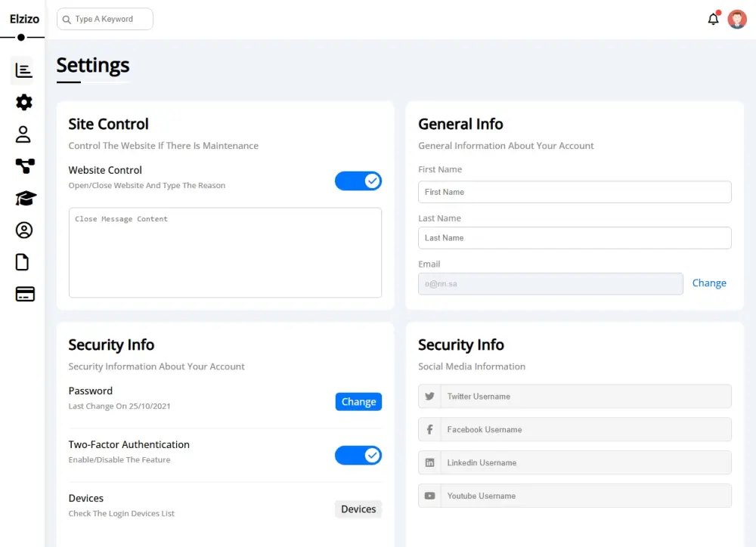
Task: Click the password Change button
Action: [358, 402]
